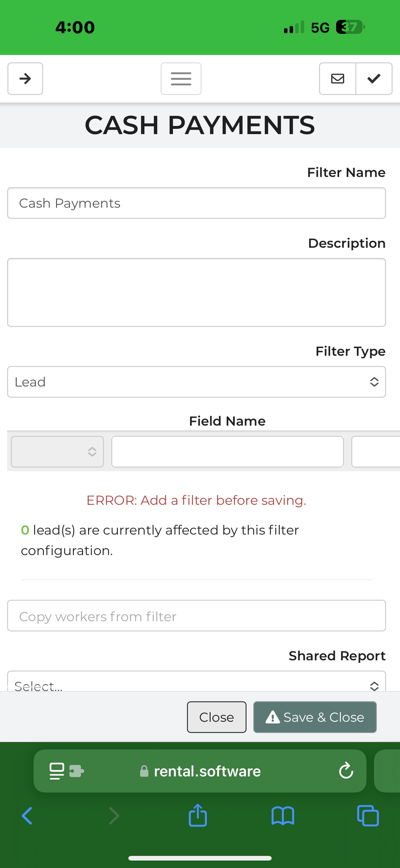Tap the Safari share icon
The width and height of the screenshot is (400, 868).
point(198,816)
